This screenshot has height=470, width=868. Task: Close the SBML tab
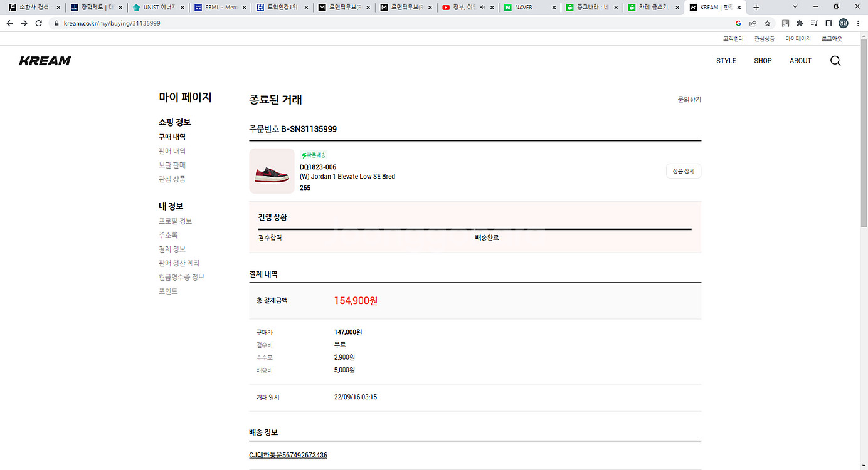click(244, 8)
